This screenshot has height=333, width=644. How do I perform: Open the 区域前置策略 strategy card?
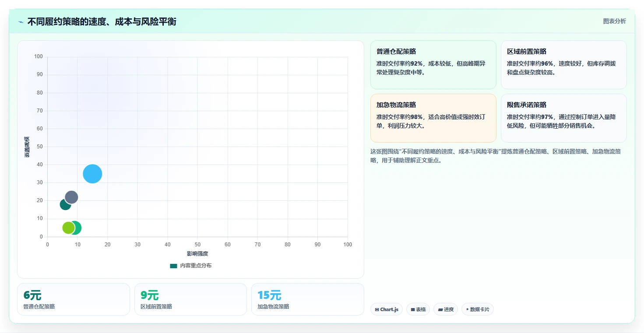coord(563,65)
